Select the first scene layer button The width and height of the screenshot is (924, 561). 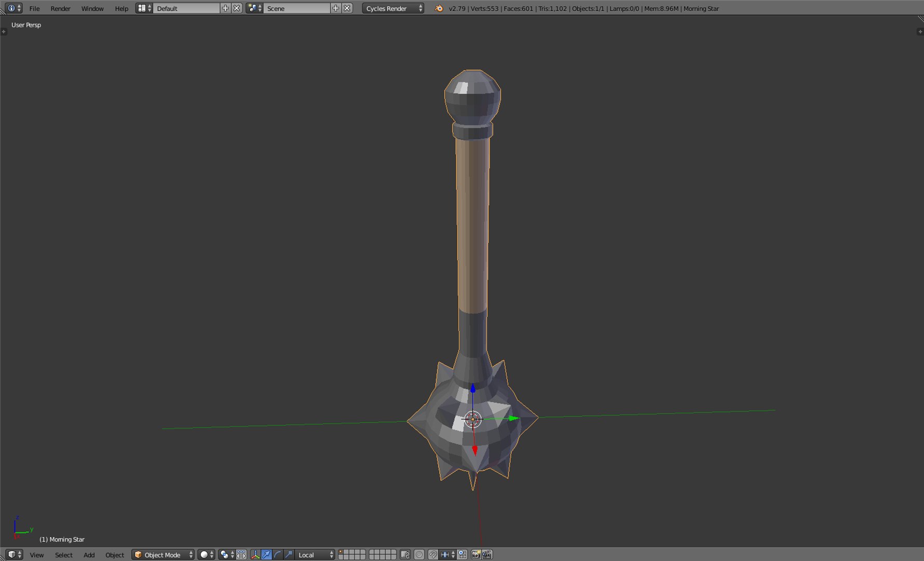click(x=341, y=552)
